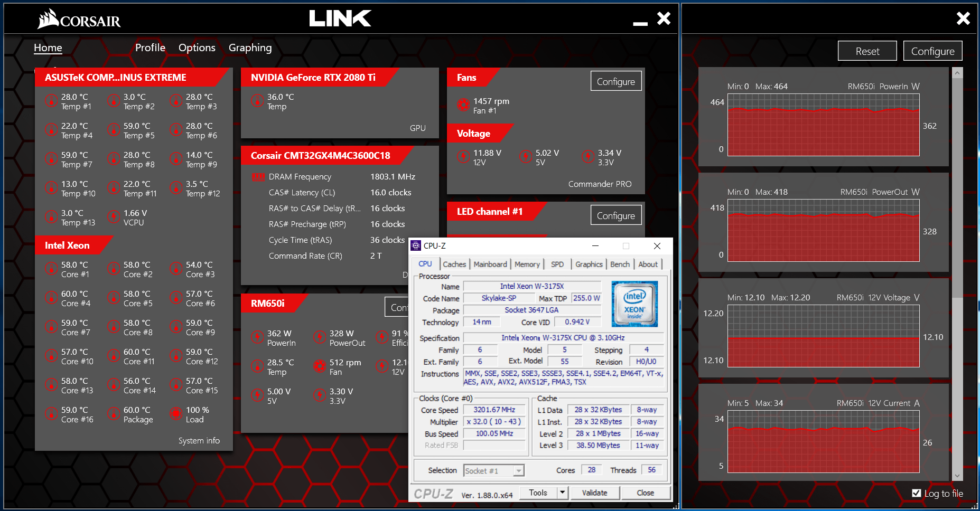This screenshot has width=980, height=511.
Task: Click the 12V voltage icon in Commander PRO
Action: [463, 156]
